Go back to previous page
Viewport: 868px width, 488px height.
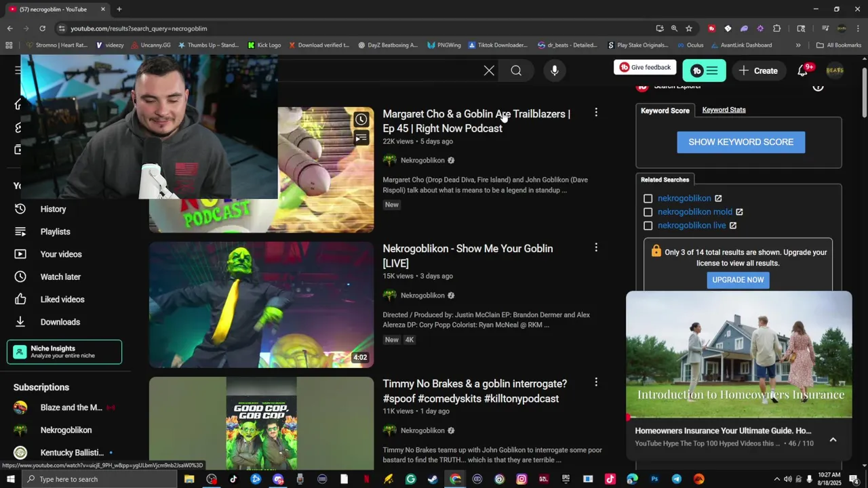click(9, 28)
